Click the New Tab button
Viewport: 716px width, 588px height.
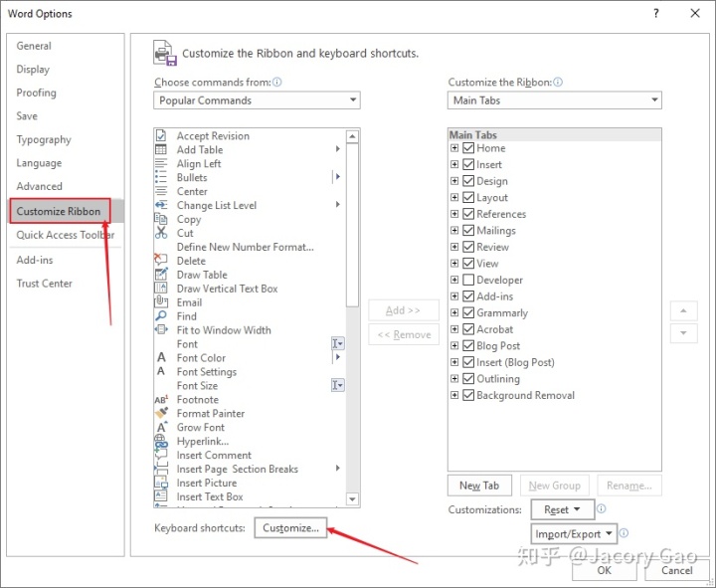point(479,486)
